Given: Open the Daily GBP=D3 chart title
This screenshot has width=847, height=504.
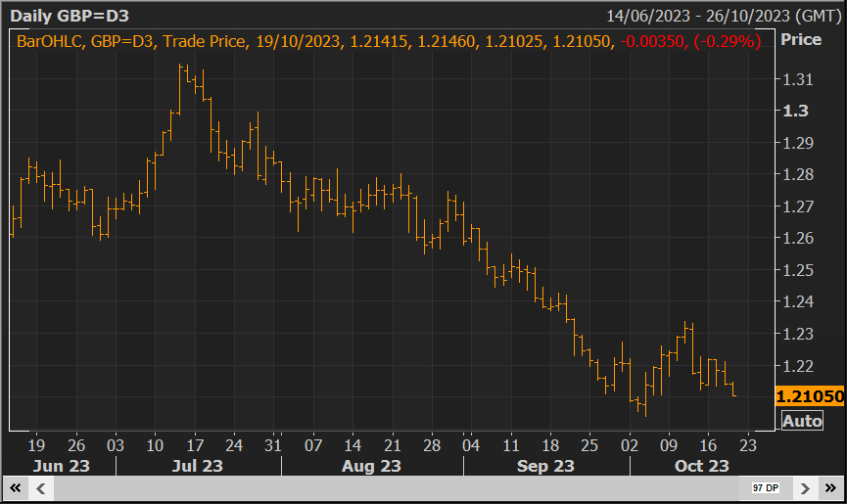Looking at the screenshot, I should (x=67, y=16).
